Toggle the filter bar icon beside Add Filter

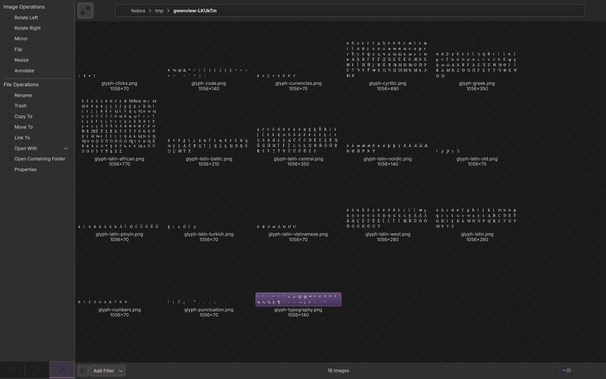point(83,371)
